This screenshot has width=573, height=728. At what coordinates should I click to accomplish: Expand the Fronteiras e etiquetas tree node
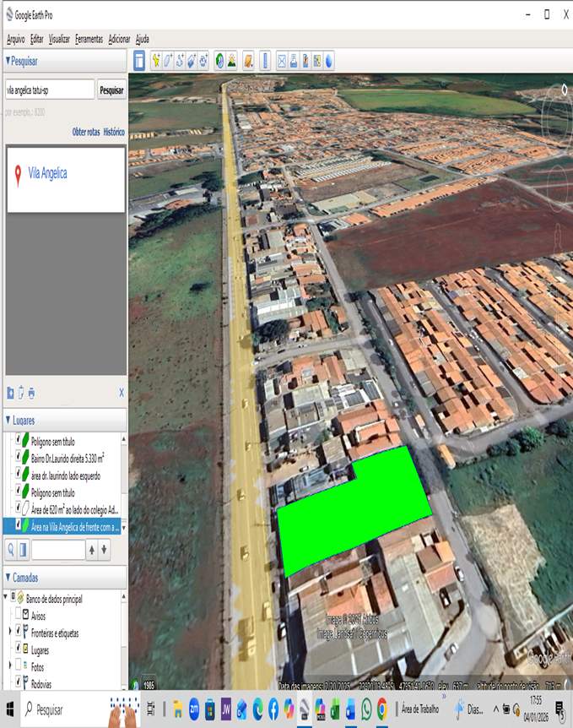coord(10,632)
